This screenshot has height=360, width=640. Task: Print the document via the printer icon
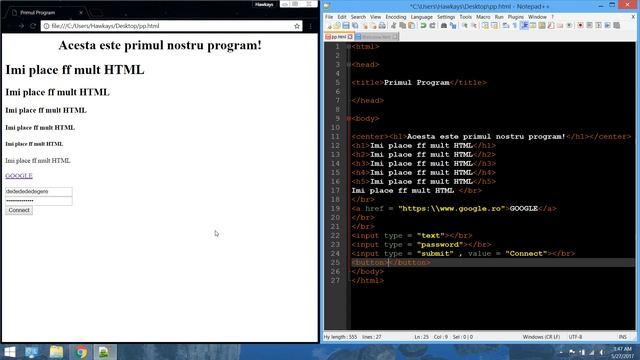[x=382, y=26]
